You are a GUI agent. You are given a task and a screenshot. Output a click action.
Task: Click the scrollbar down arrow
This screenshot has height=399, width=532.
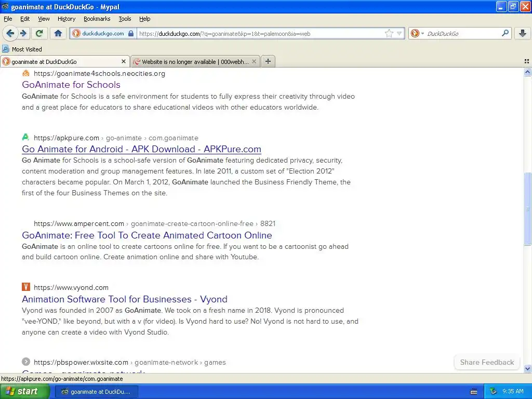pyautogui.click(x=528, y=369)
